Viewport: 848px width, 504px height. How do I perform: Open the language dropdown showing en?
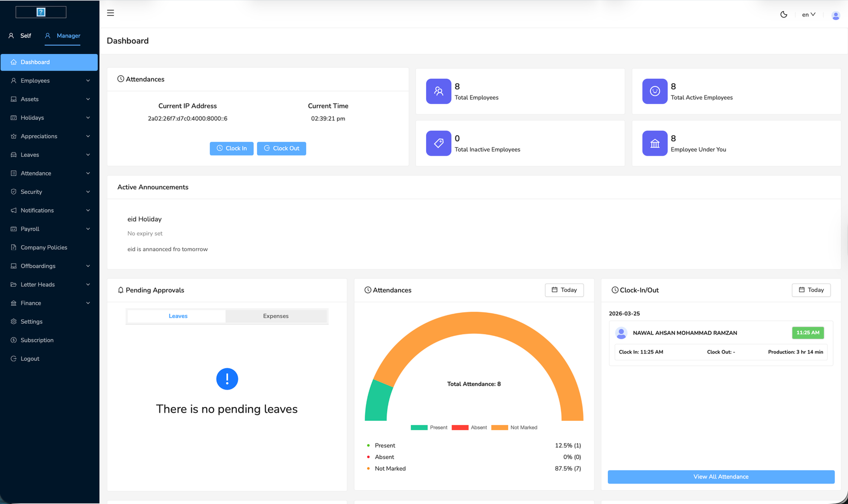(x=808, y=14)
